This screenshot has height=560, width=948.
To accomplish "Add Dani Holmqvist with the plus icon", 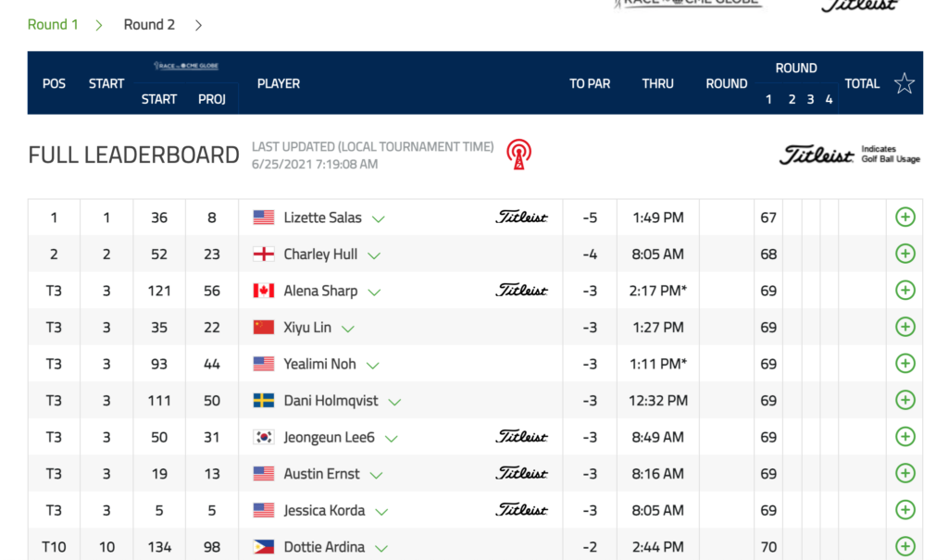I will (x=904, y=401).
